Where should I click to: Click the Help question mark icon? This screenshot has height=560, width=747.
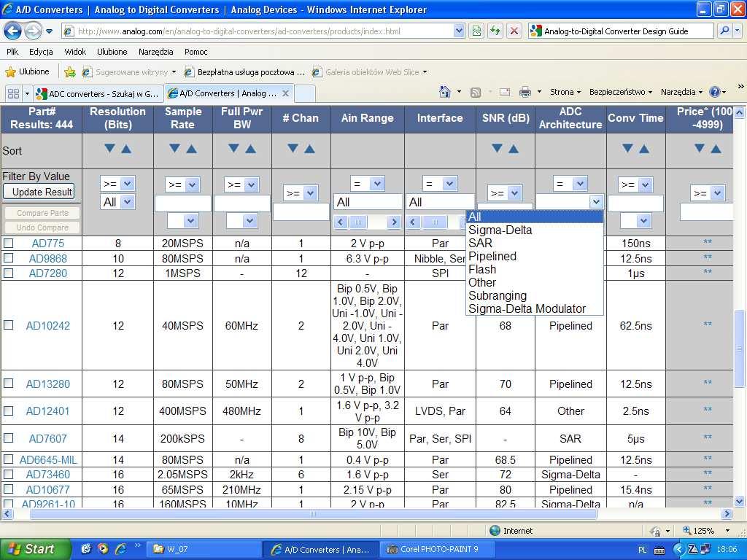[715, 92]
